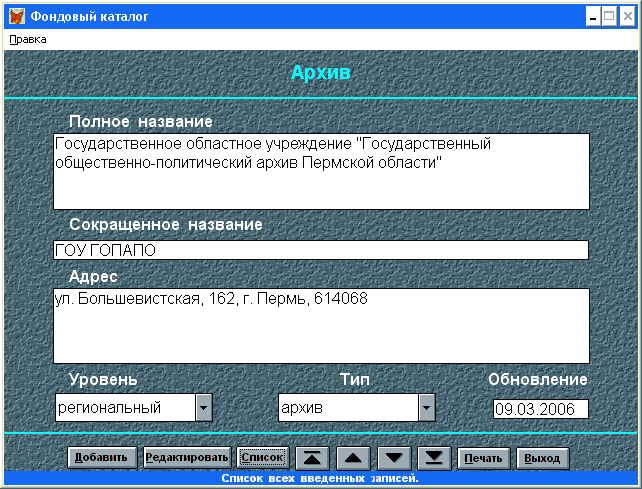Click the Фондовый каталог window title

point(89,16)
